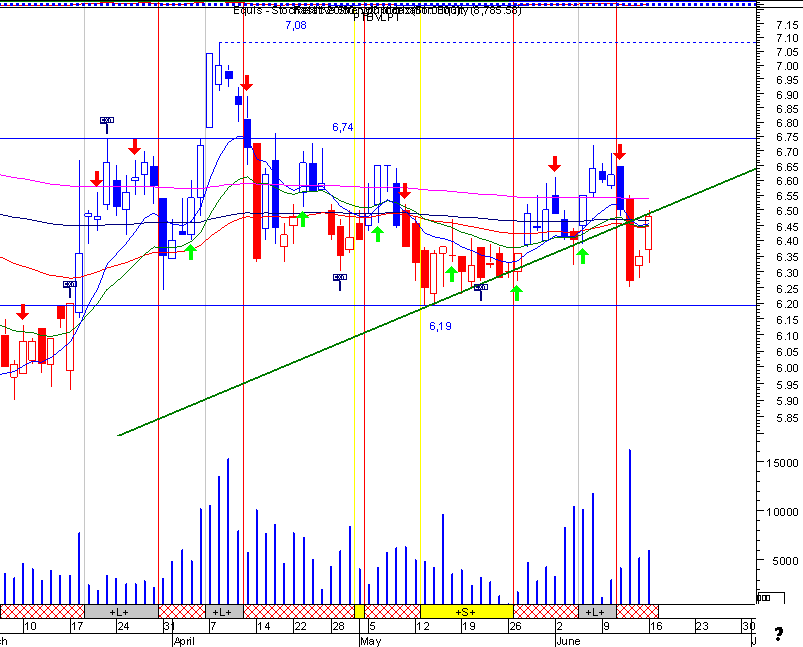Click the green up arrow at the May 26 line
803x647 pixels.
click(x=517, y=293)
